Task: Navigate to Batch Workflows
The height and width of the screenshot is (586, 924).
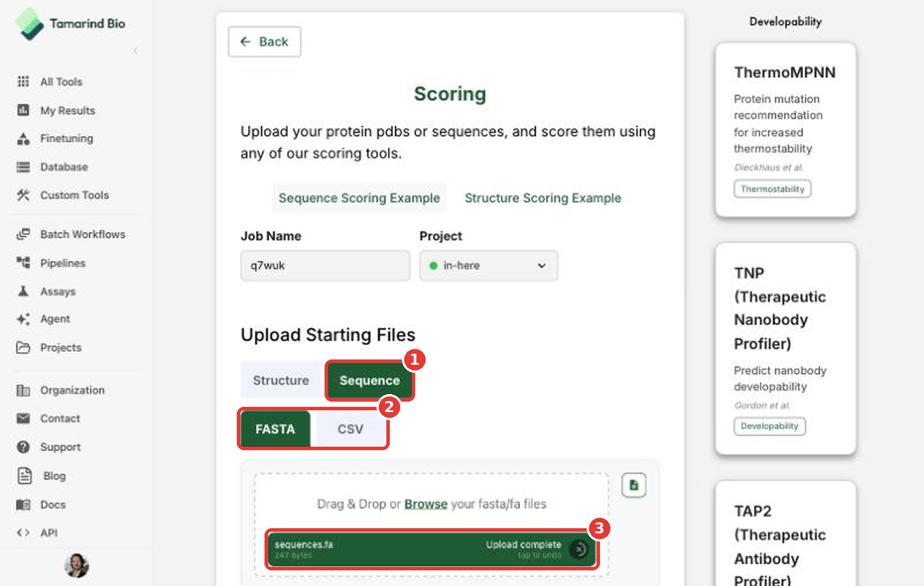Action: (x=83, y=234)
